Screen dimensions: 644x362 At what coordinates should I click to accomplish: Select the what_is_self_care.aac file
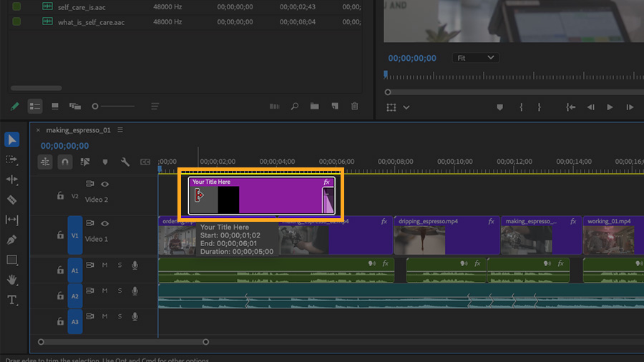click(91, 22)
